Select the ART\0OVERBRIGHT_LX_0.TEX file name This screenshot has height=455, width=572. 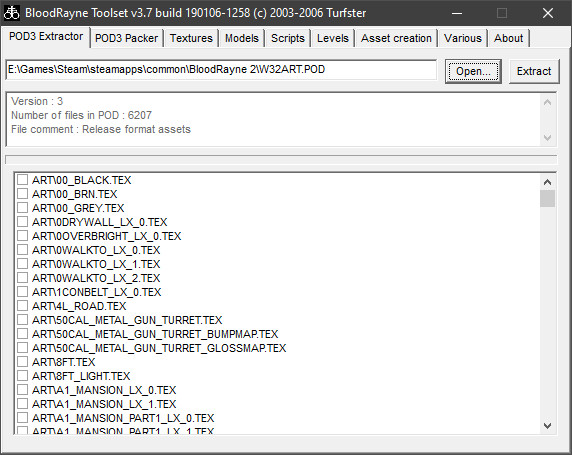click(x=107, y=236)
